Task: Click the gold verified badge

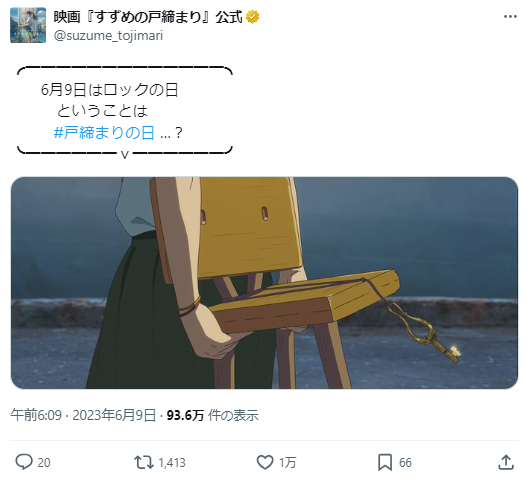Action: click(252, 17)
